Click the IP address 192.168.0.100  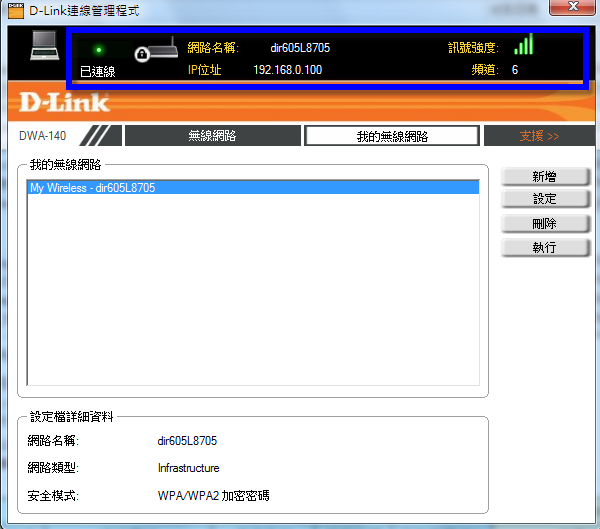point(288,70)
